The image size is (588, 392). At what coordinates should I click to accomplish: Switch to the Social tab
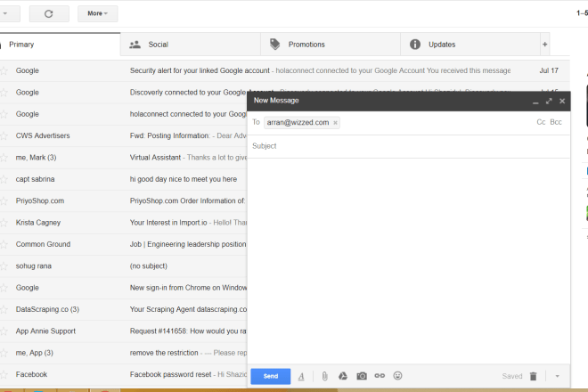click(x=158, y=45)
